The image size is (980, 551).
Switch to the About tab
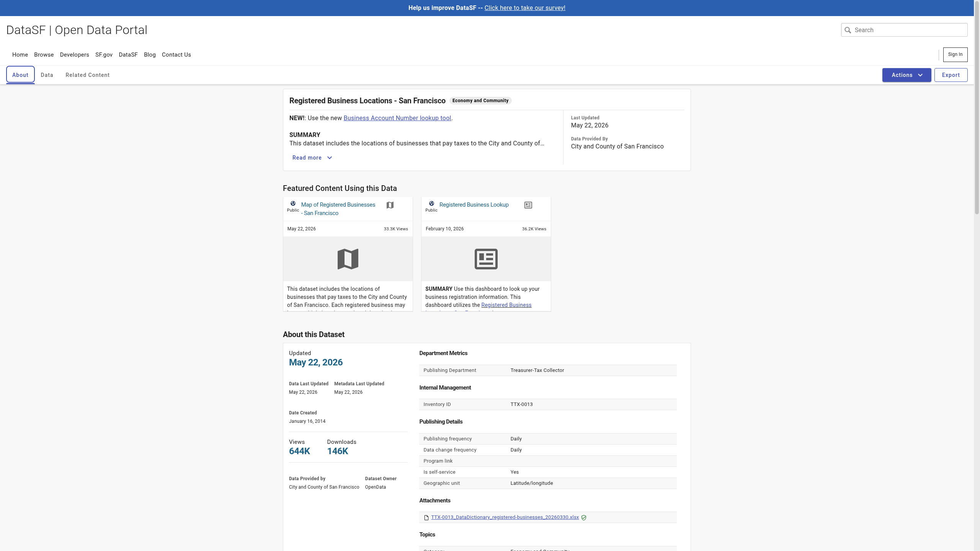coord(20,75)
